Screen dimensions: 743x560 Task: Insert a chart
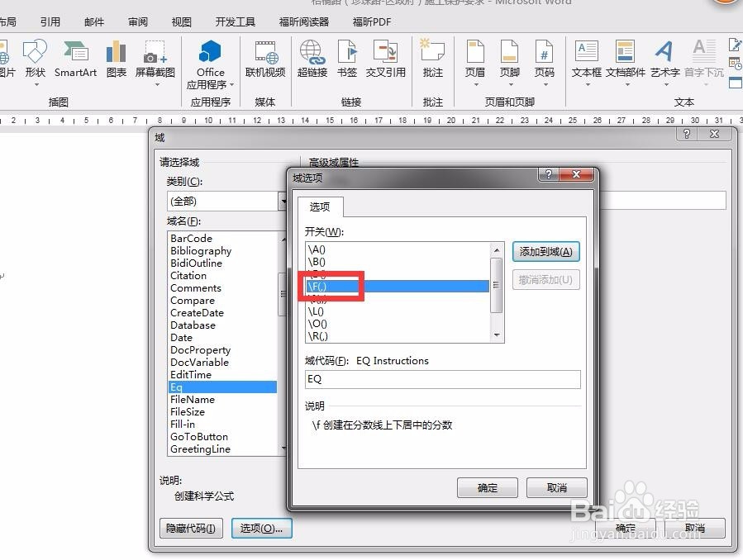[x=116, y=59]
